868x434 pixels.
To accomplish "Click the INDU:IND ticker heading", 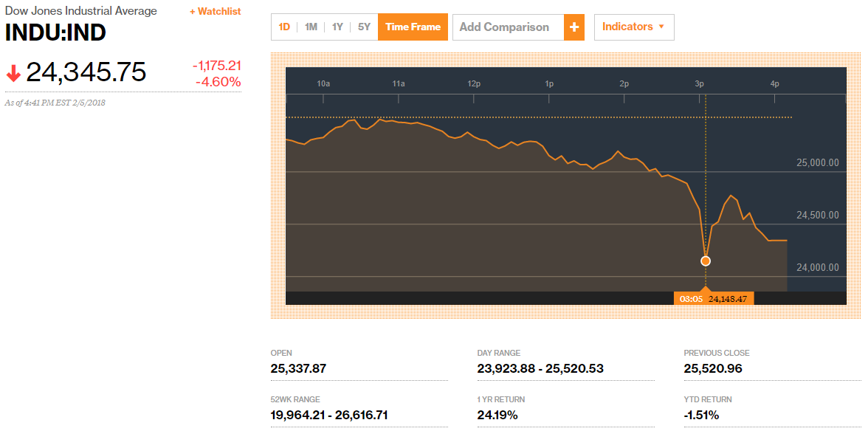I will (x=54, y=32).
